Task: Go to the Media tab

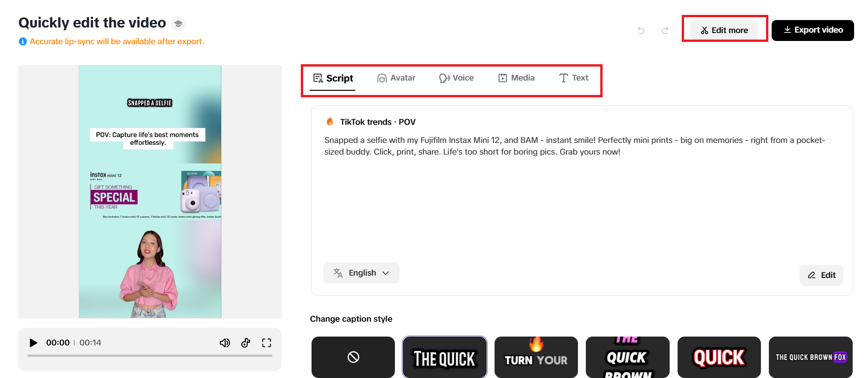Action: pos(516,78)
